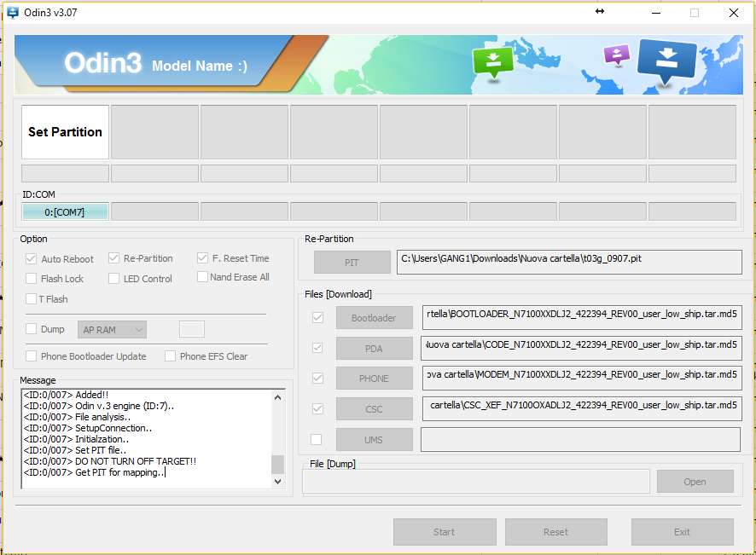Toggle the F. Reset Time checkbox

[202, 258]
